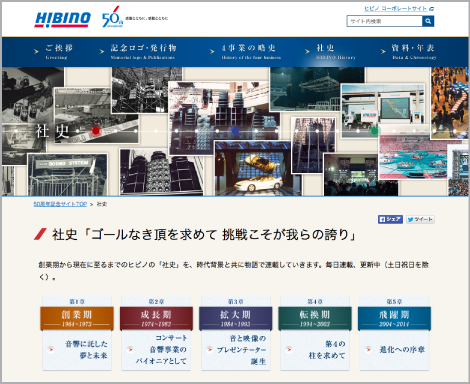Image resolution: width=470 pixels, height=384 pixels.
Task: Click the HIBINO logo
Action: (x=62, y=19)
